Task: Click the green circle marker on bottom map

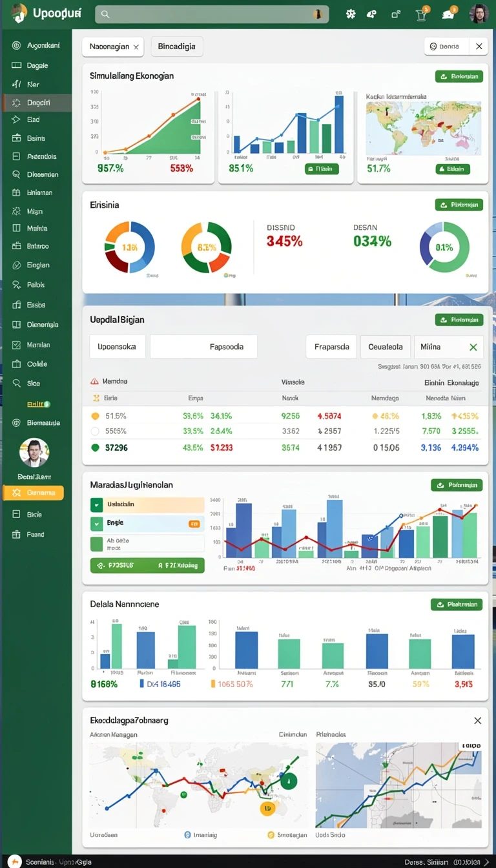Action: coord(289,781)
